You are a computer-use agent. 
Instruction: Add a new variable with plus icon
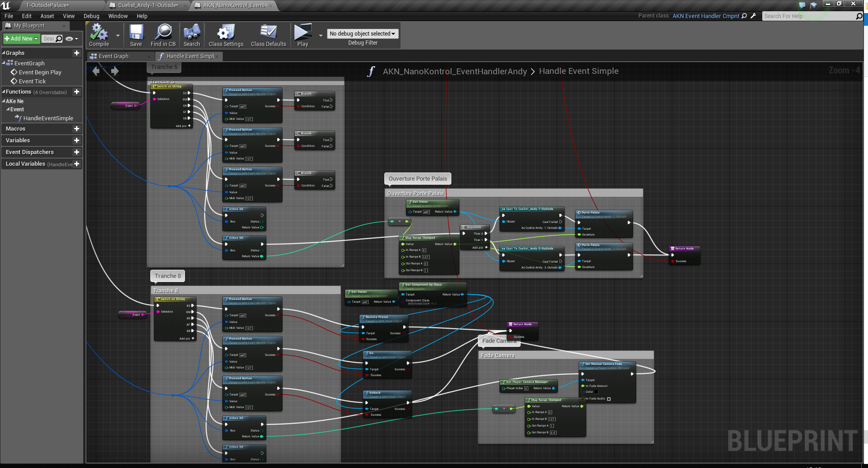click(x=76, y=140)
